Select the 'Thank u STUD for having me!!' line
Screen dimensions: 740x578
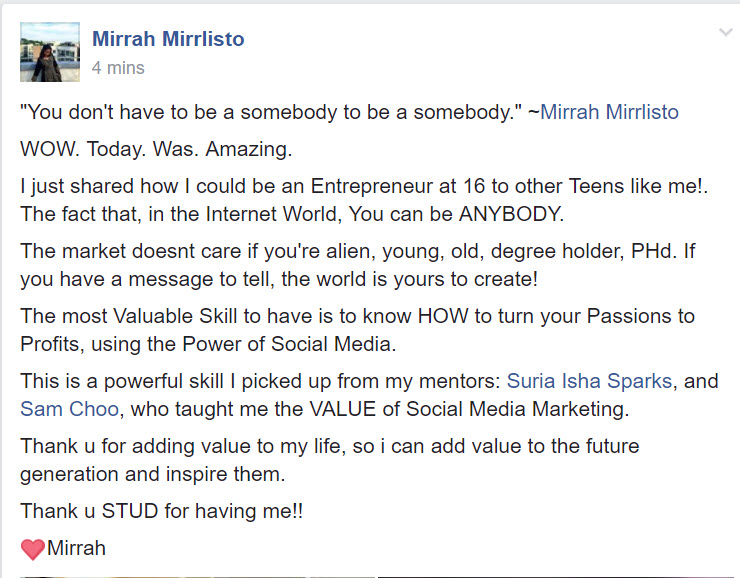pos(161,511)
